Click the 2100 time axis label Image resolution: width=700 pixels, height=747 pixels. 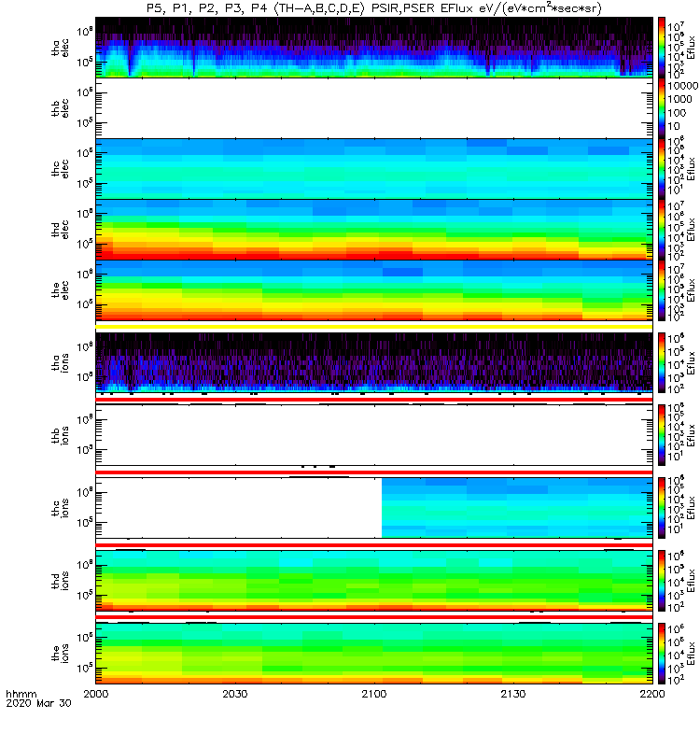point(374,694)
